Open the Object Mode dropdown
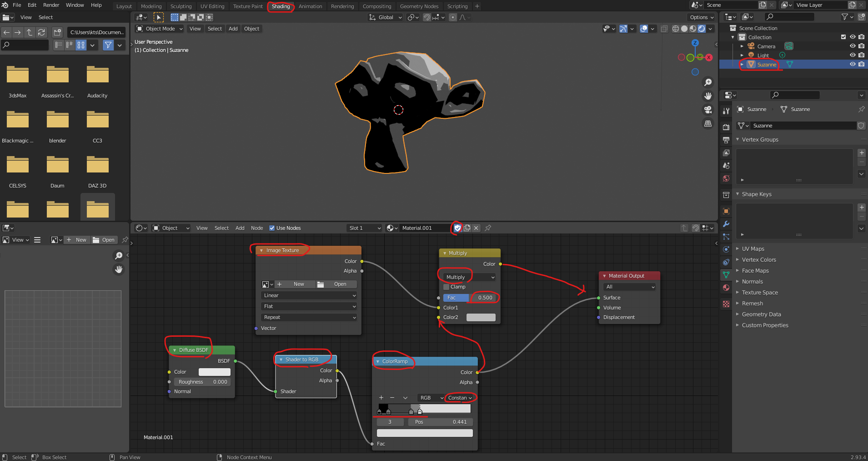This screenshot has height=461, width=868. [x=159, y=29]
